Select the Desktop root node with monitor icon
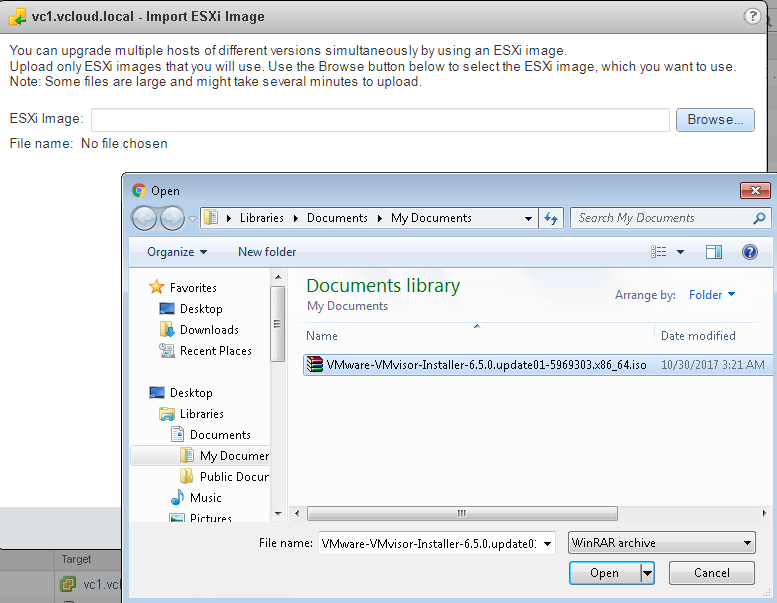Image resolution: width=777 pixels, height=603 pixels. pyautogui.click(x=191, y=393)
